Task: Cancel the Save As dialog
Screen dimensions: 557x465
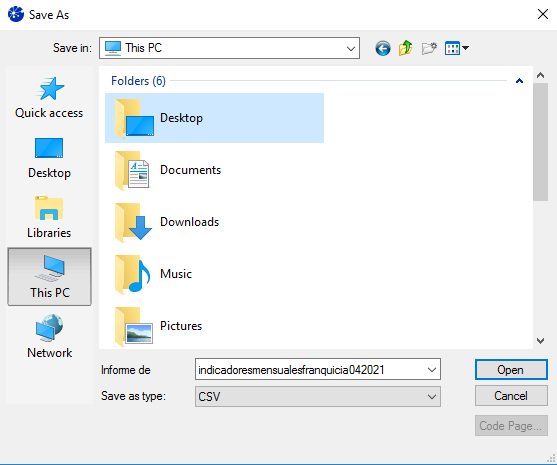Action: [x=511, y=396]
